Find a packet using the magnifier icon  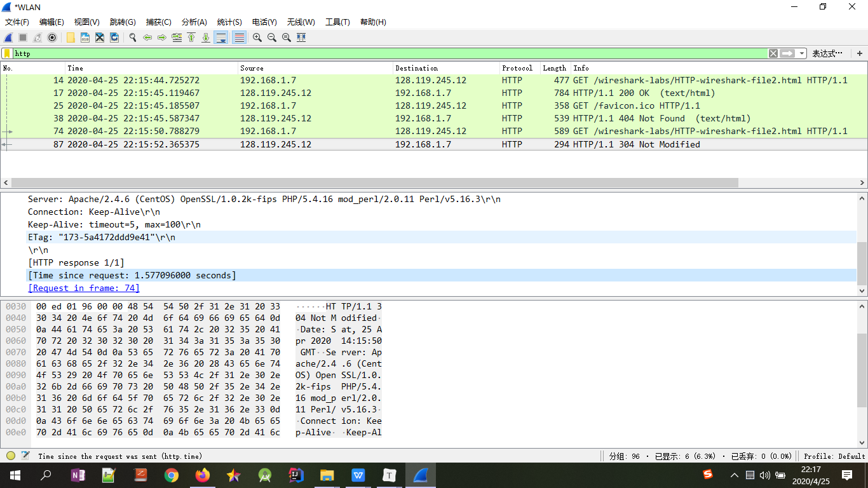[132, 37]
